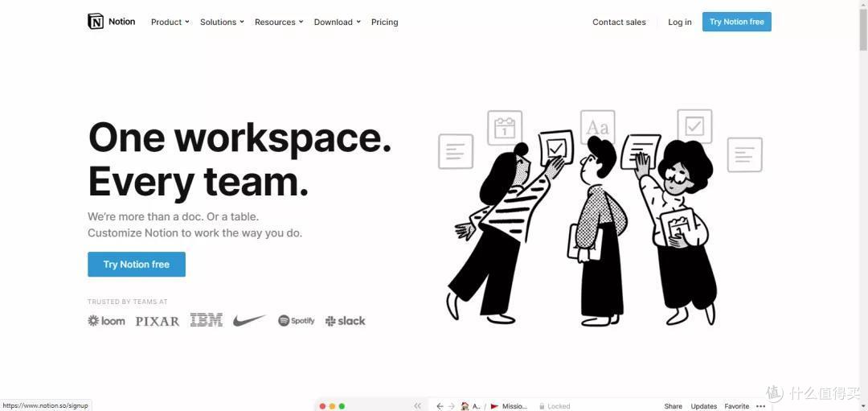
Task: Click the Log in link
Action: pyautogui.click(x=679, y=22)
